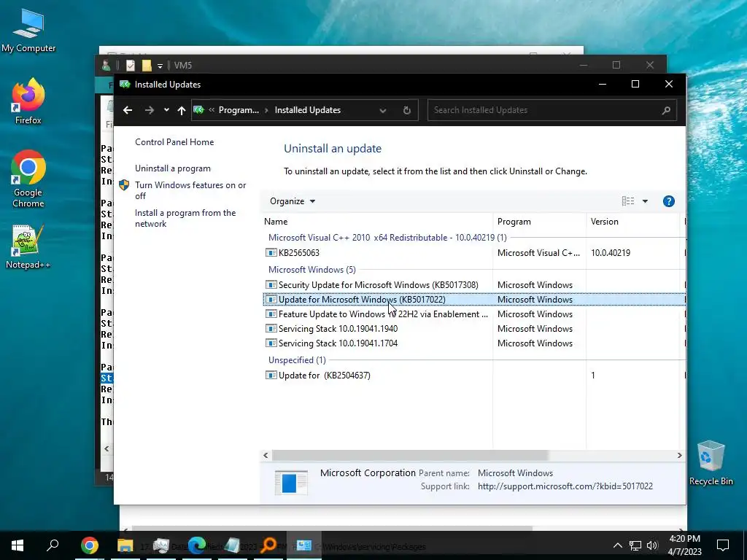
Task: Go back with the address bar back arrow
Action: coord(127,110)
